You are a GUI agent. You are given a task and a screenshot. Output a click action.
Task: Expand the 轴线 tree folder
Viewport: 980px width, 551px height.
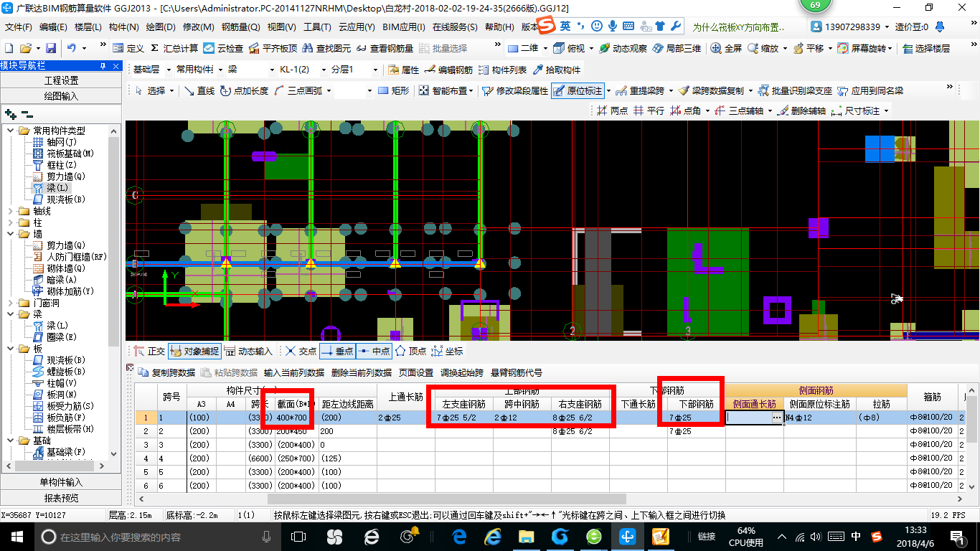pyautogui.click(x=10, y=211)
